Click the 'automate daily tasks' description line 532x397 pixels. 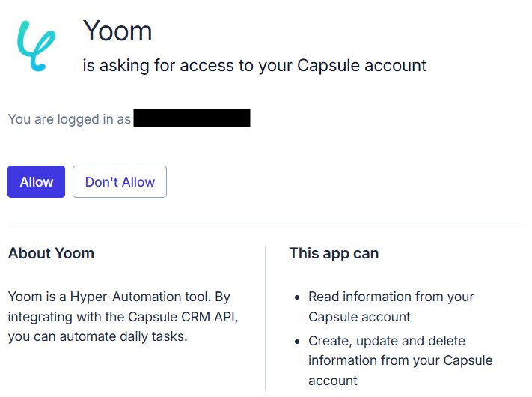pos(97,336)
